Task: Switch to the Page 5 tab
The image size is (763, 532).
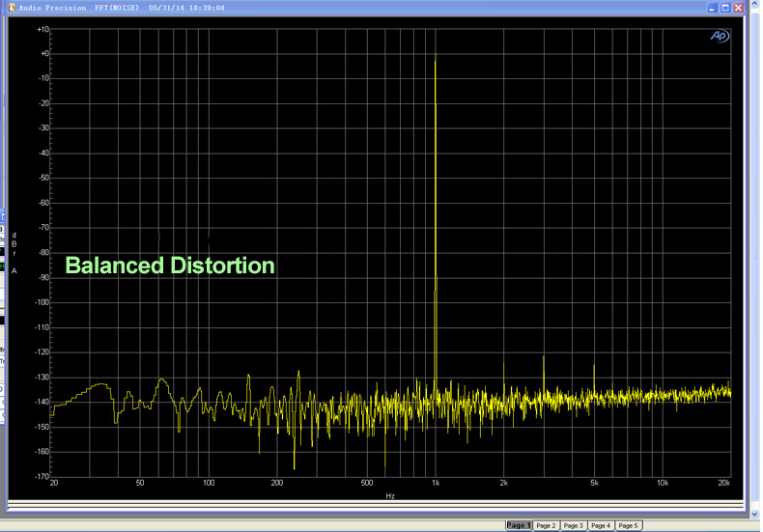Action: pyautogui.click(x=628, y=525)
